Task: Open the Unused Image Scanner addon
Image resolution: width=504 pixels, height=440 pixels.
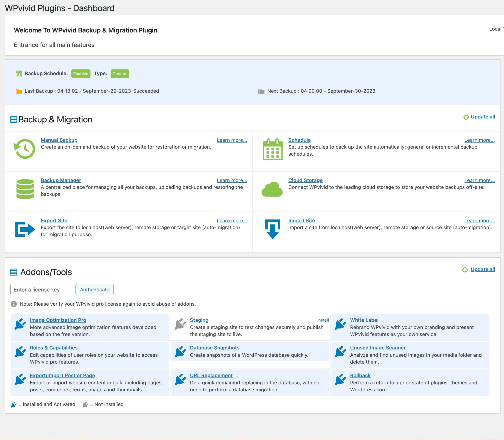Action: coord(378,348)
